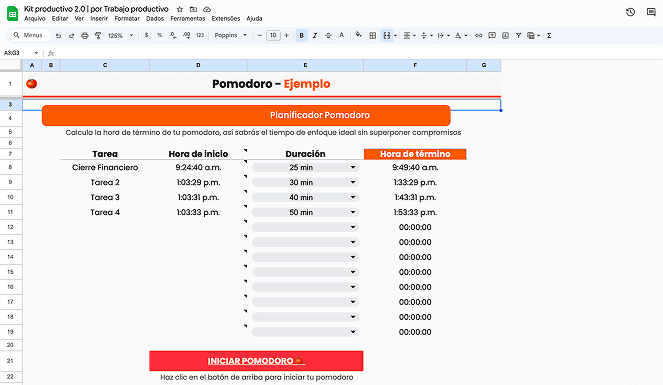Open the Formatar menu

127,19
